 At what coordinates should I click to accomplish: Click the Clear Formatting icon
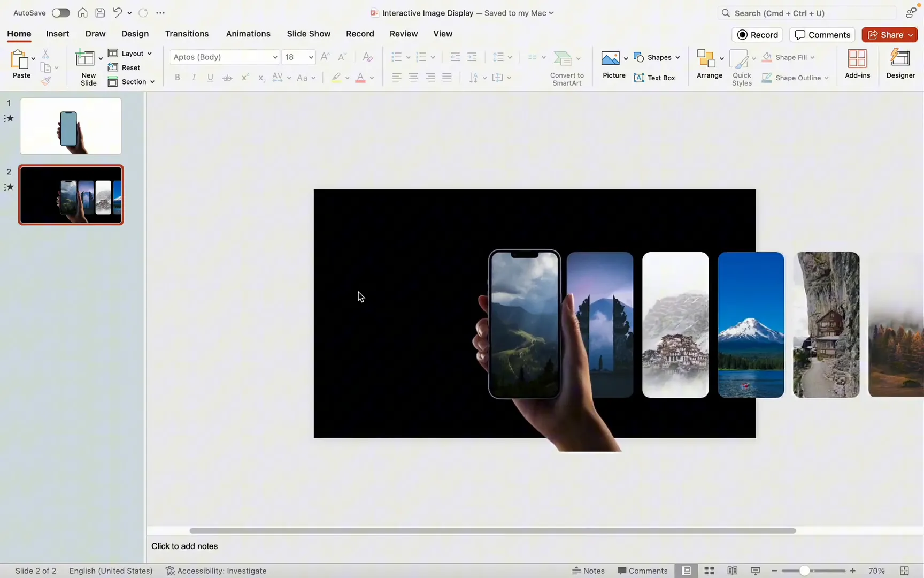point(367,57)
